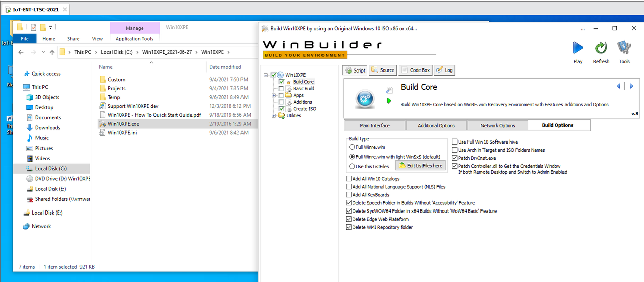Open the File menu in Explorer
This screenshot has height=282, width=644.
[x=25, y=39]
